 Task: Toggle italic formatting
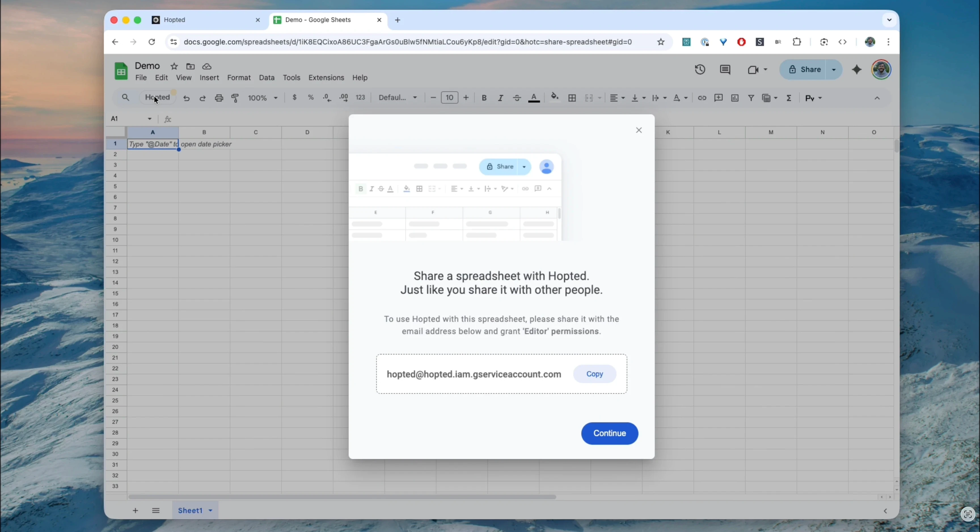click(500, 98)
